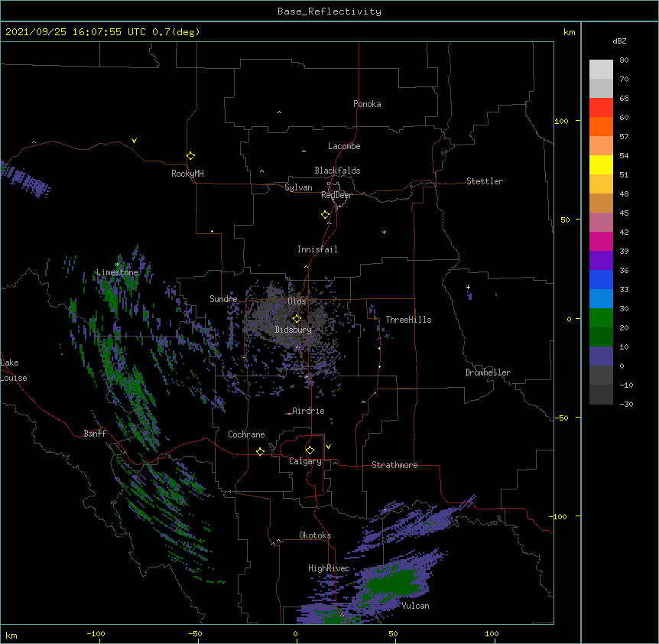The height and width of the screenshot is (644, 659).
Task: Click the white asterisk east of Innisfail
Action: (384, 233)
